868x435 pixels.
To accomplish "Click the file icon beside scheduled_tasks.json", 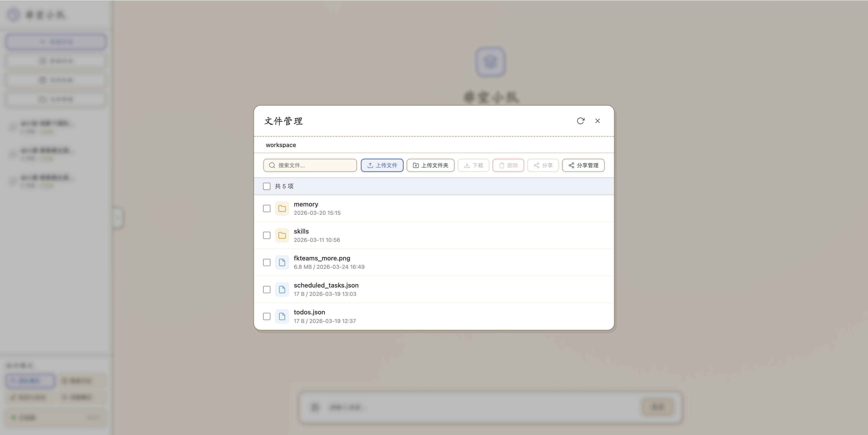I will pos(282,290).
